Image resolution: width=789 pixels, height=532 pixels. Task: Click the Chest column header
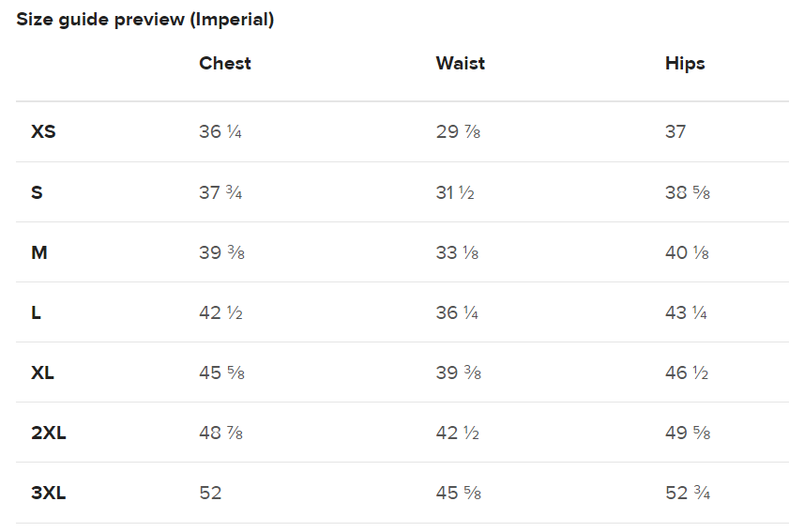point(225,64)
